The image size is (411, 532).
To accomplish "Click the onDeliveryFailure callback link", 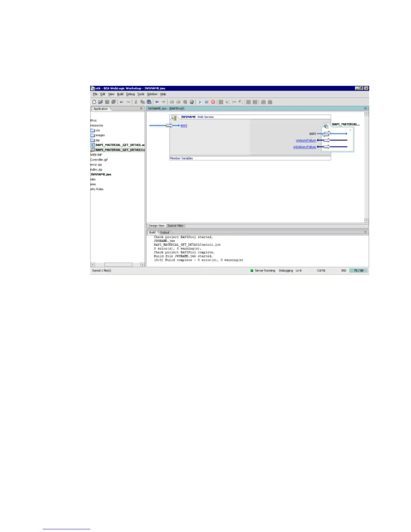I will point(305,147).
